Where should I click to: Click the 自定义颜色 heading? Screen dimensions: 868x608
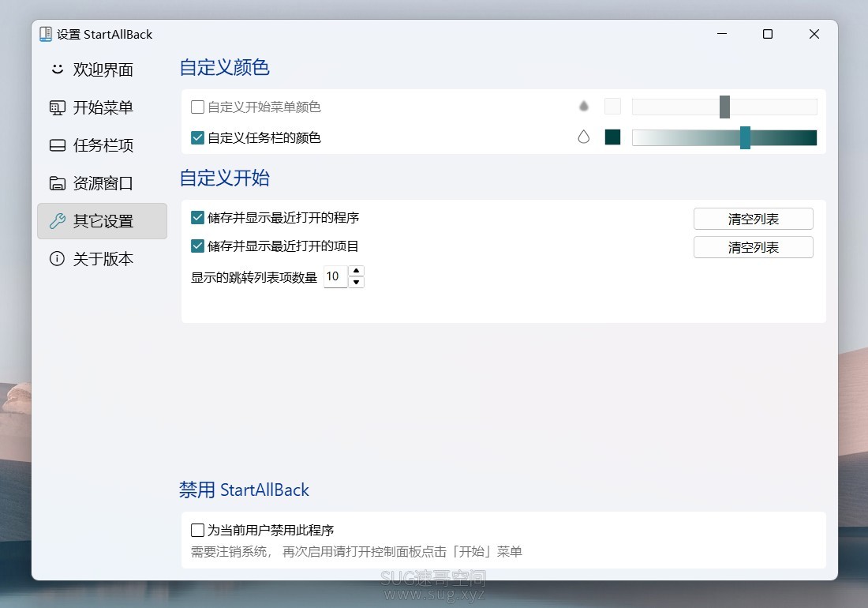pyautogui.click(x=224, y=68)
